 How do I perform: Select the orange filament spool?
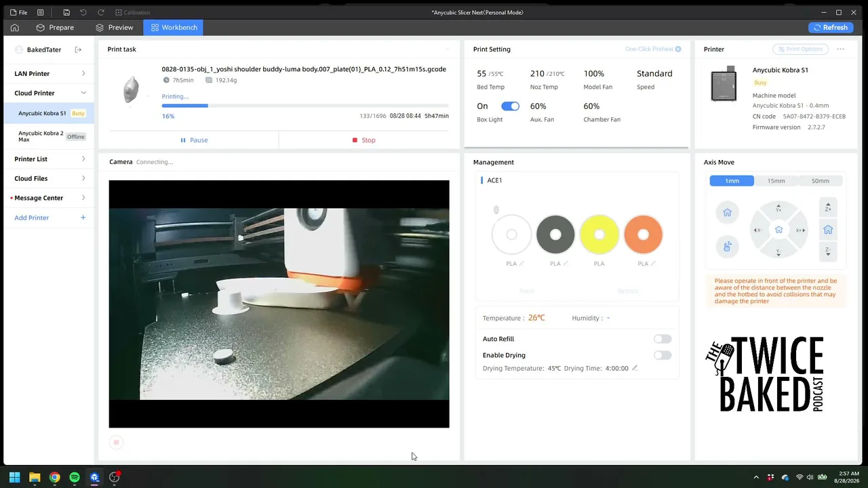coord(643,235)
